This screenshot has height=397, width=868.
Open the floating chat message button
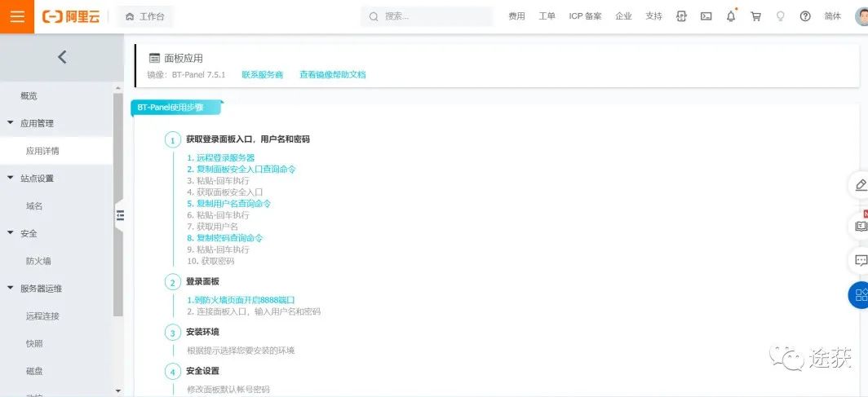pos(860,260)
